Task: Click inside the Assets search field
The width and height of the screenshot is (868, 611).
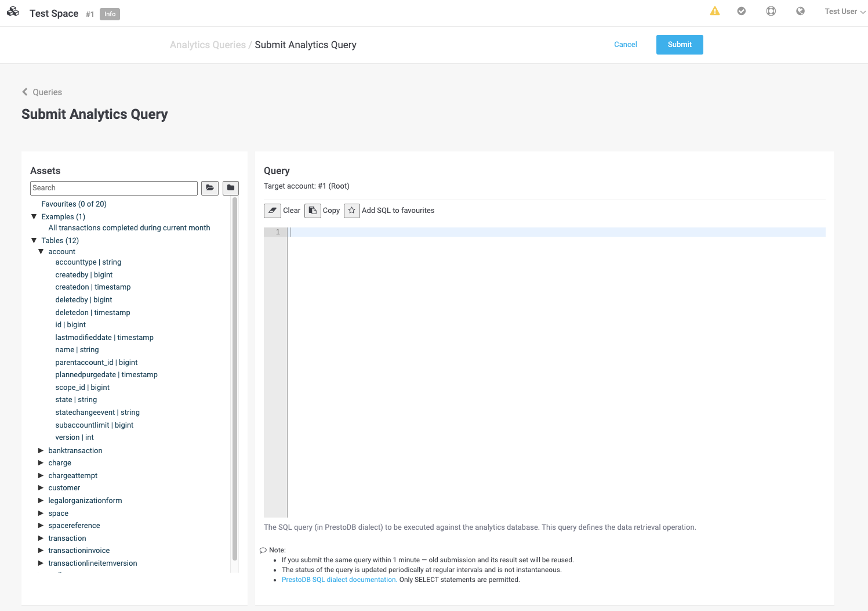Action: [x=114, y=188]
